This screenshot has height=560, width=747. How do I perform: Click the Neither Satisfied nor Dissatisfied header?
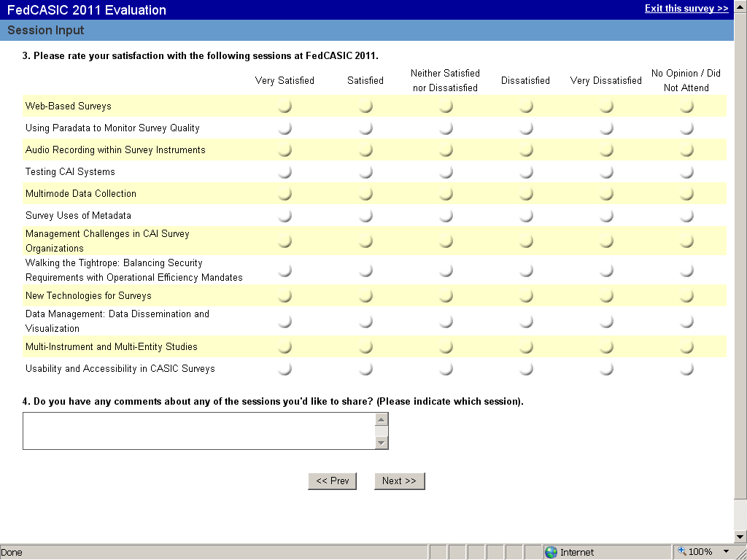coord(446,80)
